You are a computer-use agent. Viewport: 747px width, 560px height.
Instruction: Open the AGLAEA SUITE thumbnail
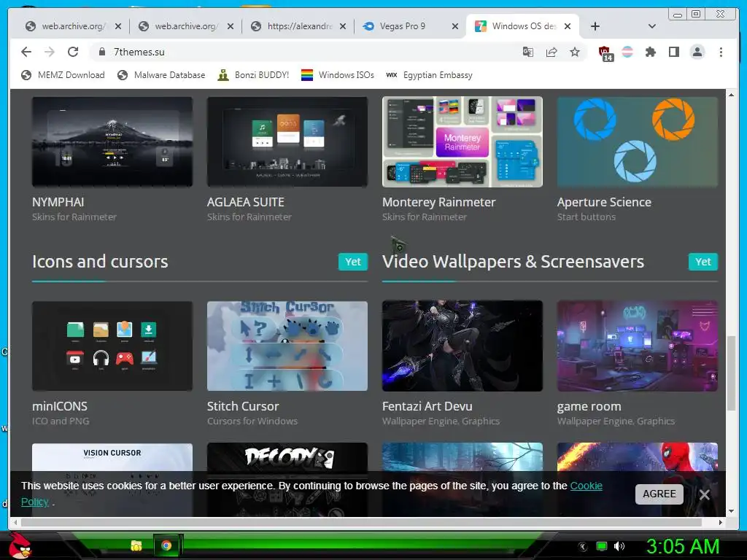[x=287, y=141]
